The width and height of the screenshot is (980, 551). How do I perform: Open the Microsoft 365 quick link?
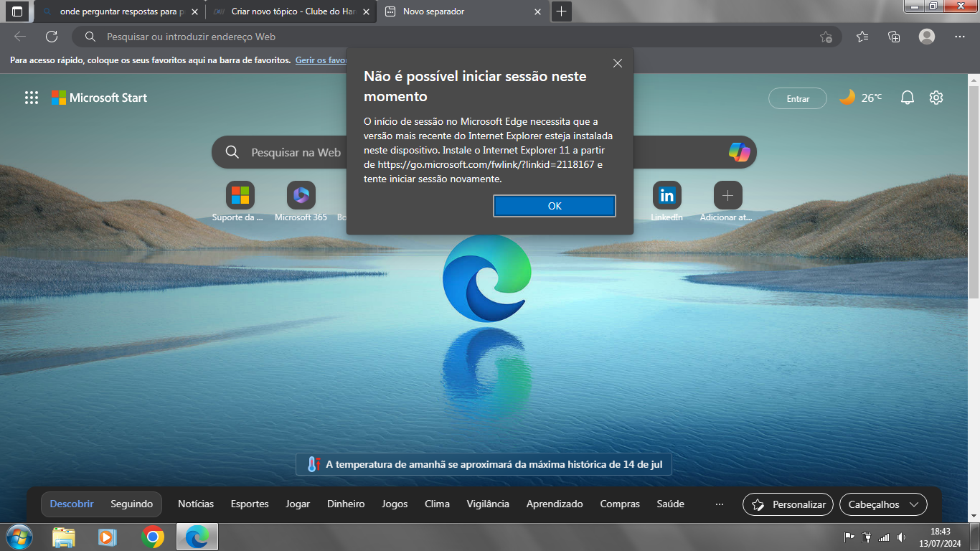pos(301,202)
